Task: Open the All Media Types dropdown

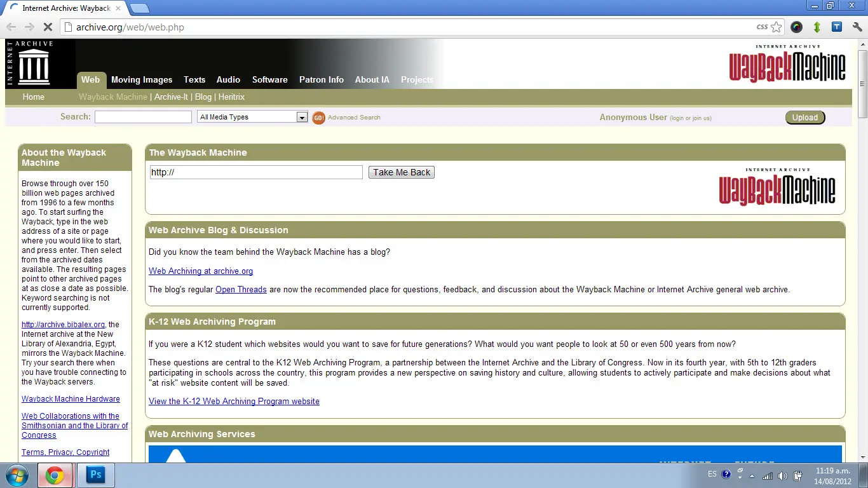Action: click(252, 117)
